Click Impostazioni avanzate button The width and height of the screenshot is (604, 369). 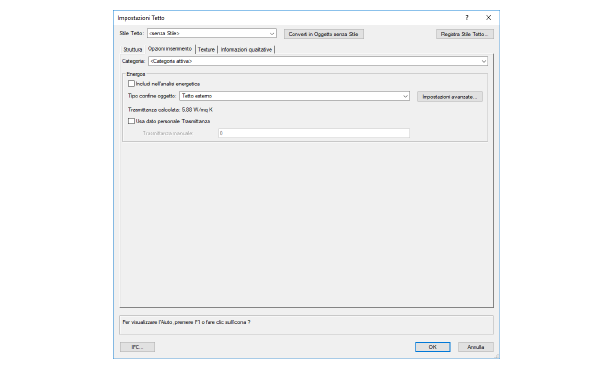(450, 97)
